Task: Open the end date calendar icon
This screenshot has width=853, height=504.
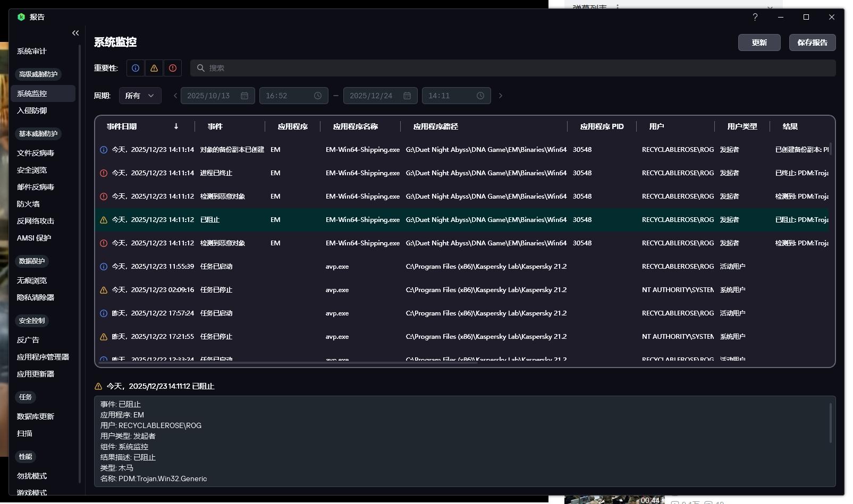Action: pyautogui.click(x=407, y=96)
